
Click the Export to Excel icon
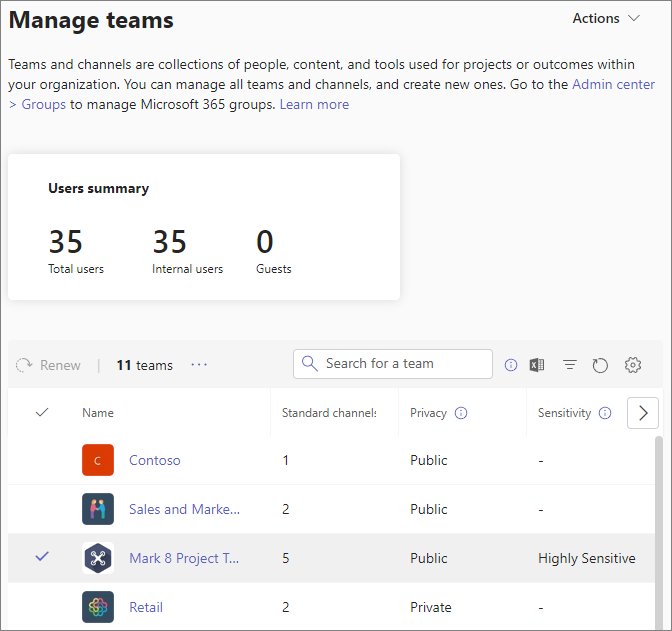point(537,365)
